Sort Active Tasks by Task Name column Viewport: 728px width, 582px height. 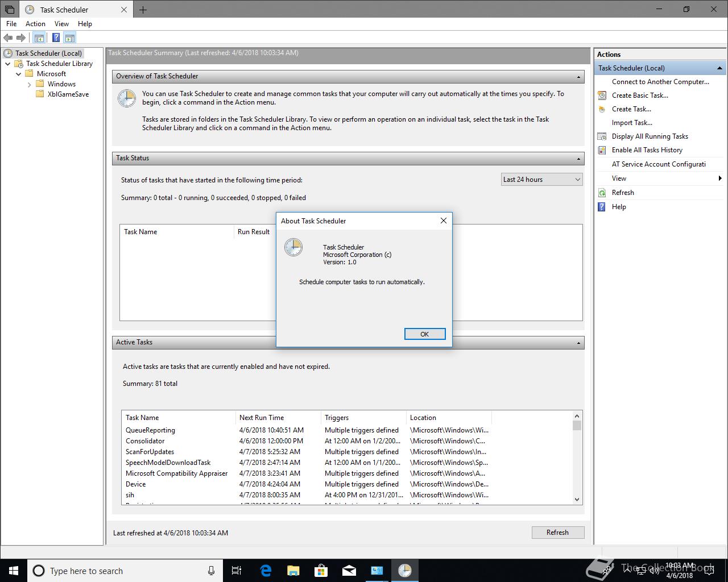click(179, 418)
